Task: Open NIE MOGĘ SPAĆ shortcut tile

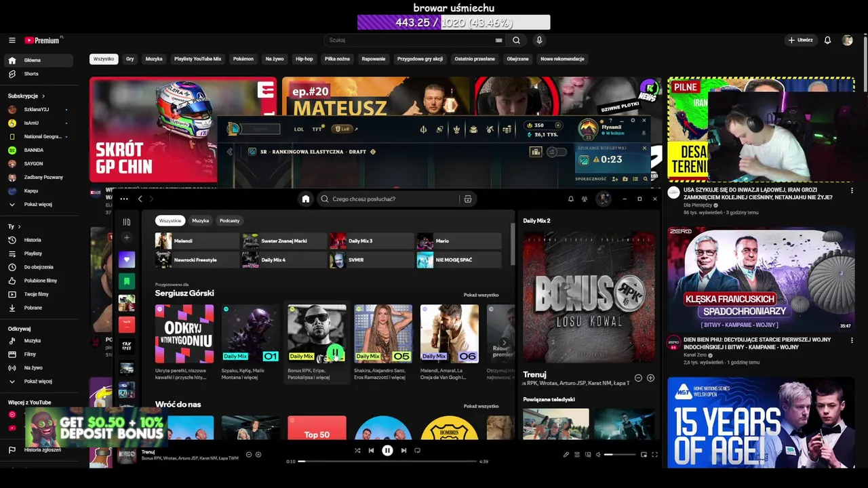Action: 459,260
